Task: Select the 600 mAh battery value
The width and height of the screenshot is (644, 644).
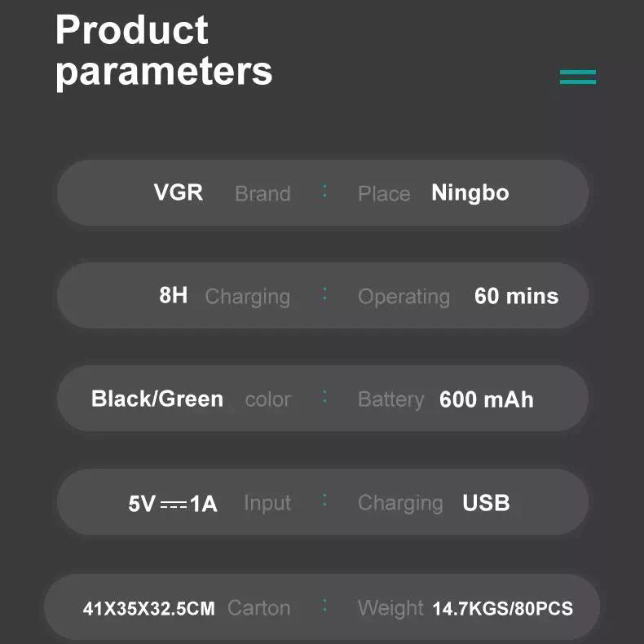Action: pyautogui.click(x=486, y=399)
